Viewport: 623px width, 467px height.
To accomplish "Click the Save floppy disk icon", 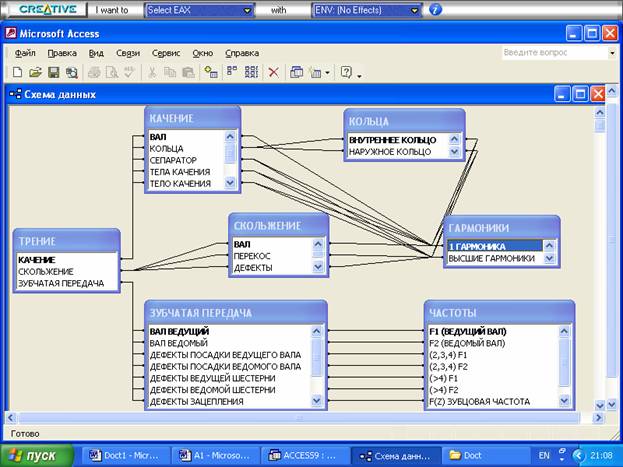I will (x=53, y=72).
